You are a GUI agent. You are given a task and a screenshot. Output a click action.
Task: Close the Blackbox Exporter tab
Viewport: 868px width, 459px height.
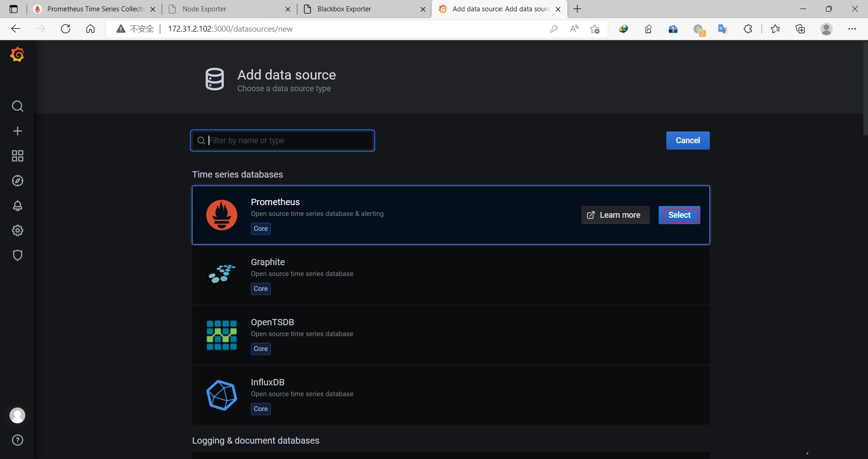click(x=423, y=9)
